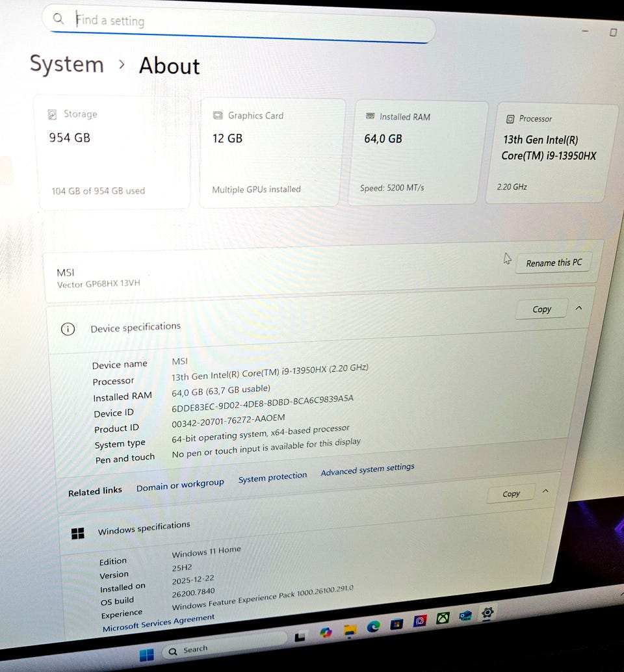This screenshot has width=624, height=672.
Task: Click the OS build 26200.7840 value
Action: 193,593
